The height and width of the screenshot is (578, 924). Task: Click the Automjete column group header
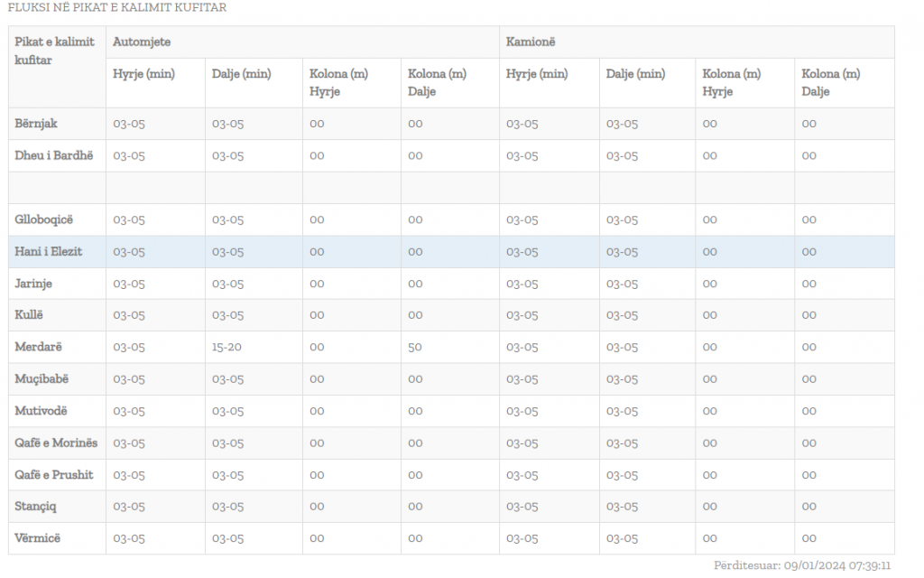(x=142, y=42)
